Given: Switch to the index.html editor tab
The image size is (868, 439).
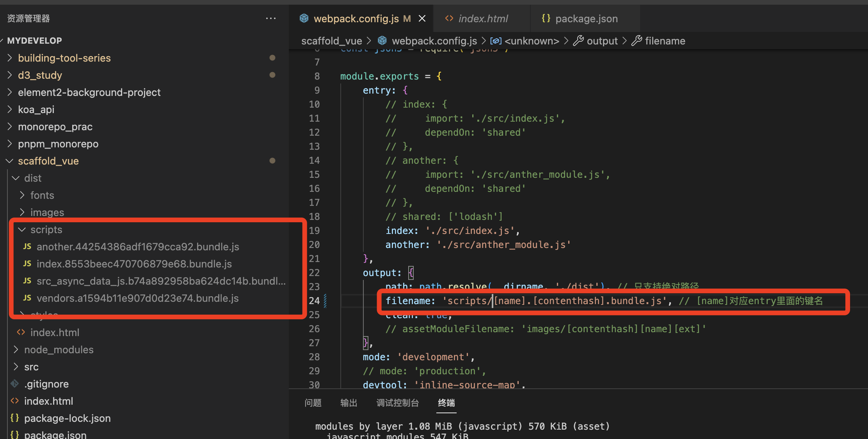Looking at the screenshot, I should pyautogui.click(x=483, y=18).
